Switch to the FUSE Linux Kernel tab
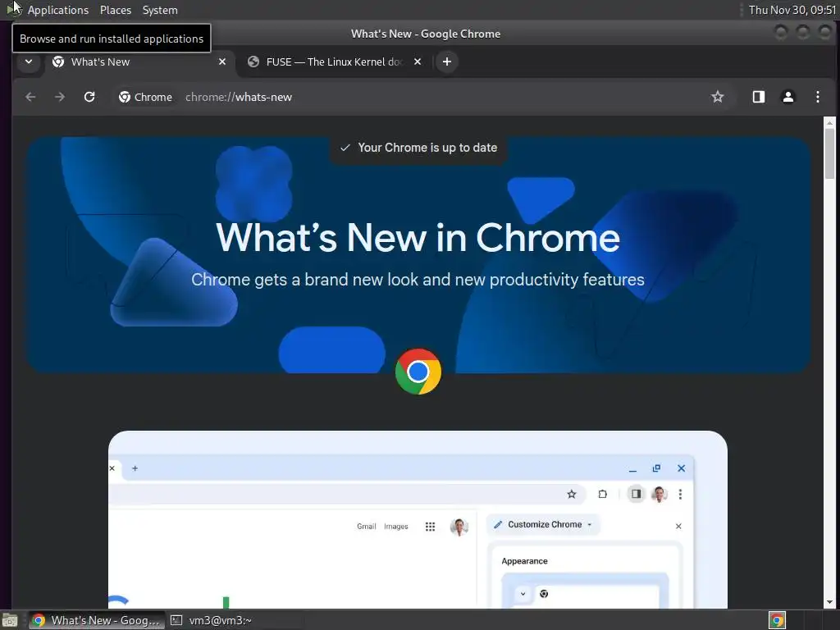The height and width of the screenshot is (630, 840). [x=335, y=62]
